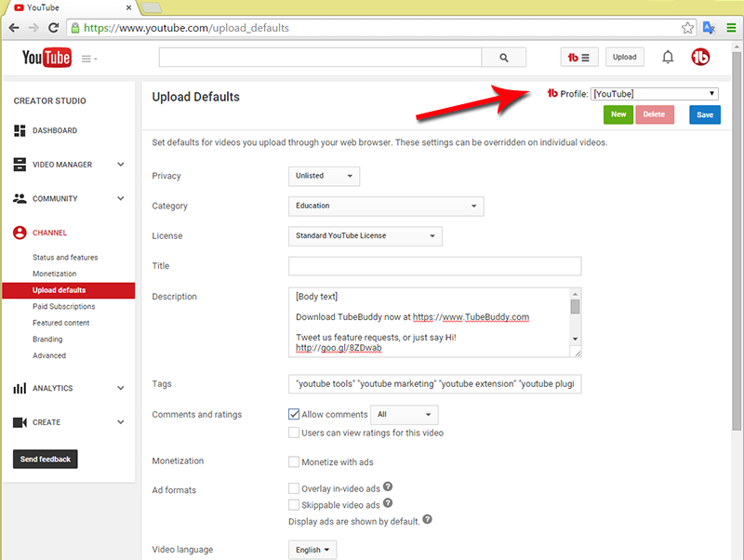Click the Send feedback button
Screen dimensions: 744x560
click(x=46, y=460)
